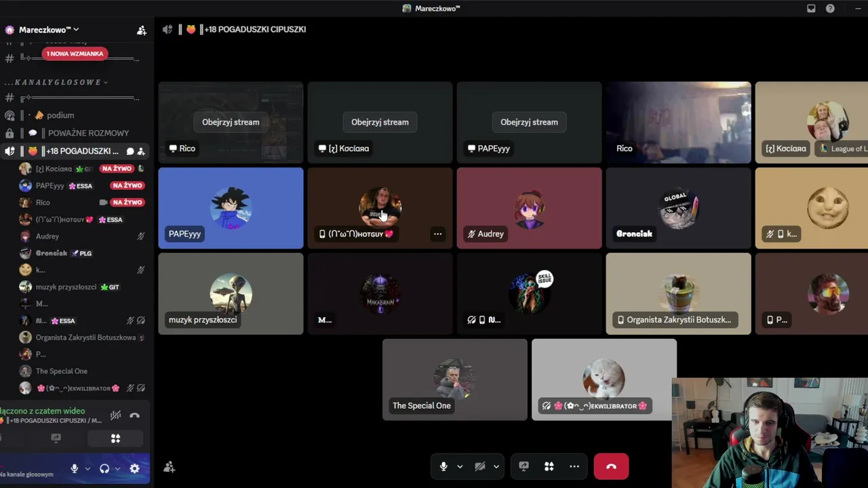Jump to 1 NOWA WZMIANKA mention
The width and height of the screenshot is (868, 488).
click(75, 54)
